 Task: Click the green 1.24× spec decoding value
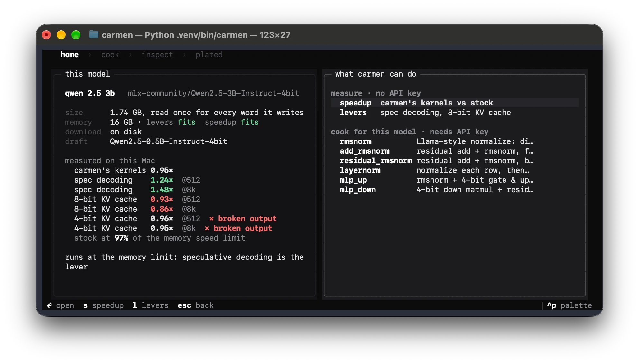coord(162,180)
